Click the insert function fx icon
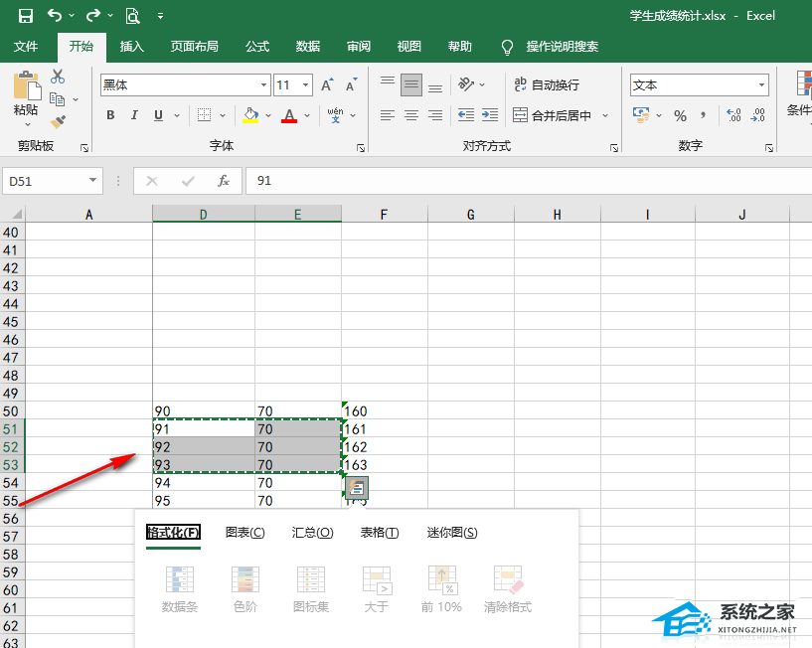812x648 pixels. coord(224,181)
